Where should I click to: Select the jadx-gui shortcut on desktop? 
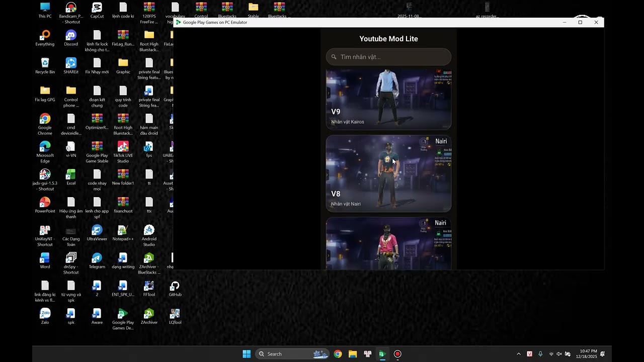45,180
